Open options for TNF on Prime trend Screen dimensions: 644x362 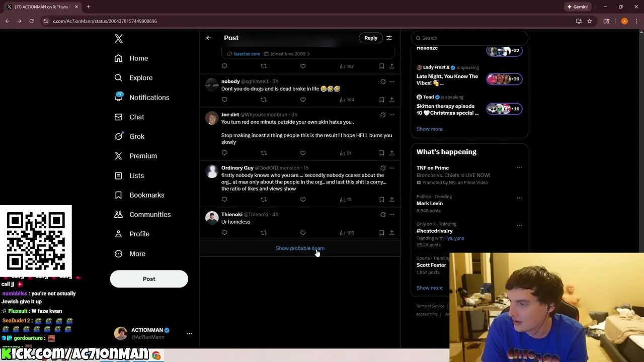coord(519,168)
